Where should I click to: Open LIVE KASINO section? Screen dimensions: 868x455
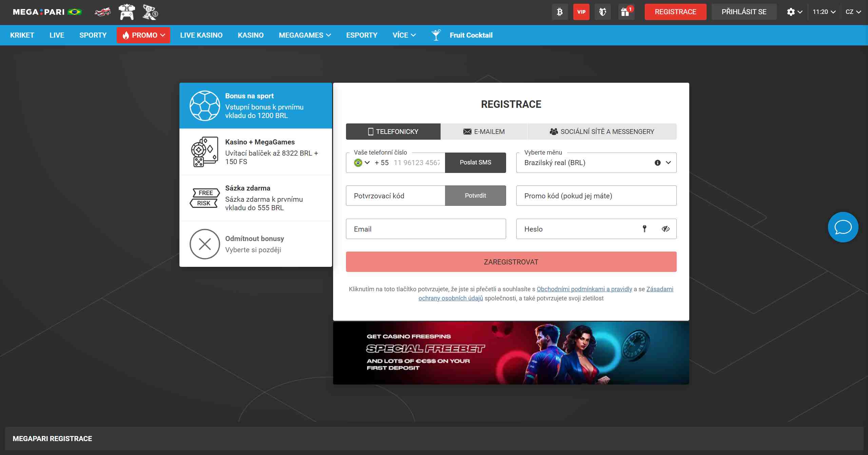pyautogui.click(x=201, y=35)
